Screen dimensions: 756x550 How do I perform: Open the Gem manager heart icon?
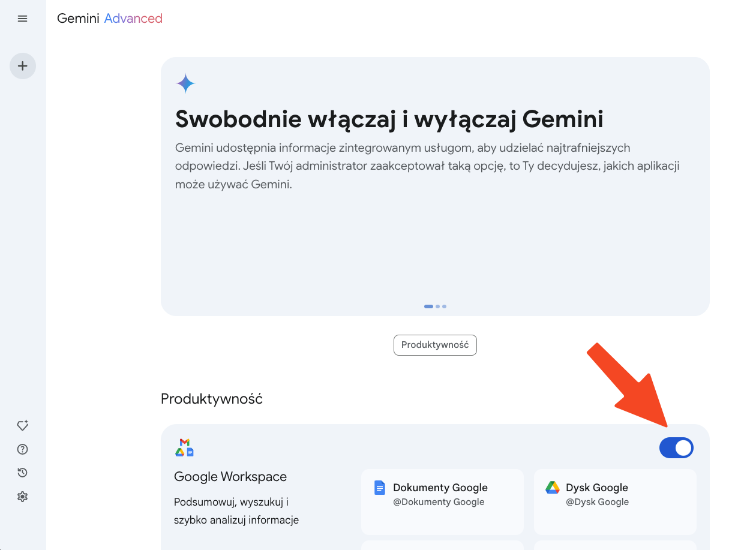point(23,425)
